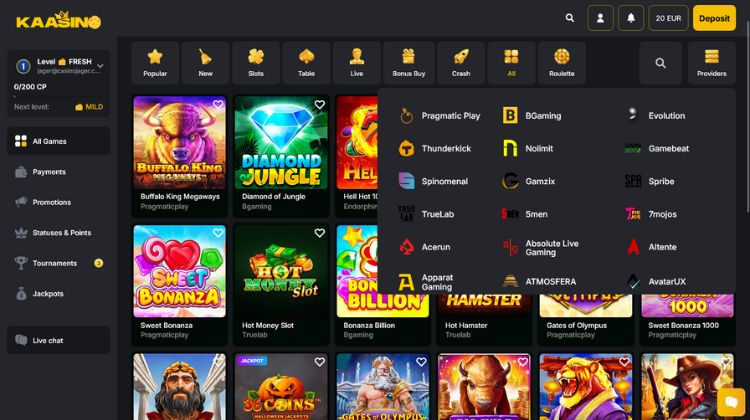Image resolution: width=750 pixels, height=420 pixels.
Task: Select the Bonus Buy category tab
Action: coord(408,63)
